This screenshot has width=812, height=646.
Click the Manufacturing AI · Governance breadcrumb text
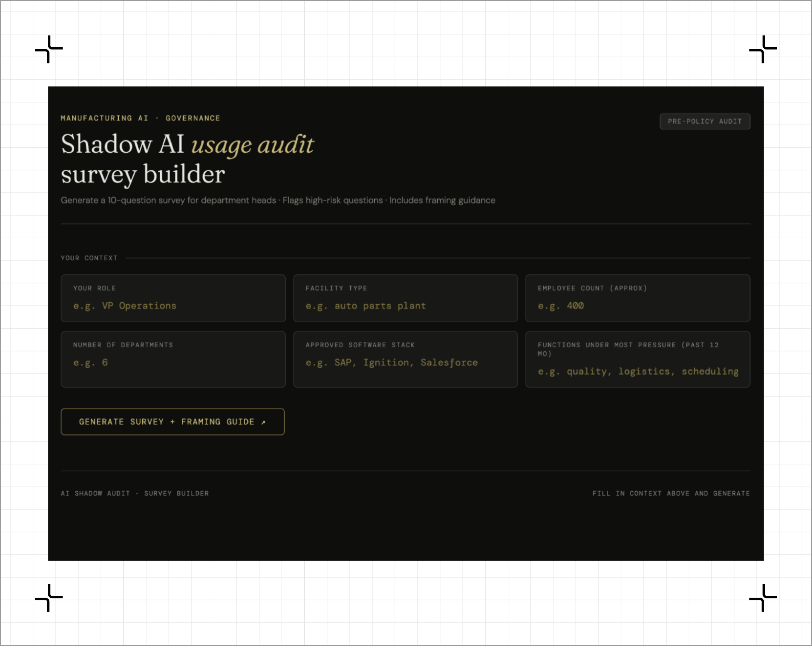(140, 118)
